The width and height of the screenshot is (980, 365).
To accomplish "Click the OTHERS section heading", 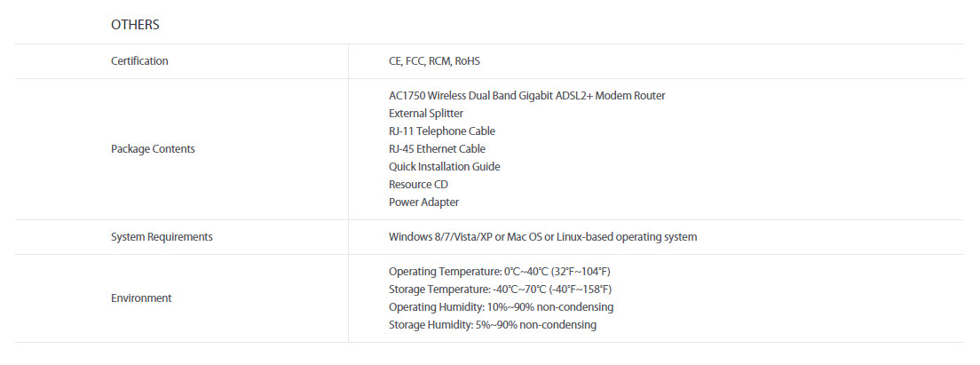I will point(135,25).
